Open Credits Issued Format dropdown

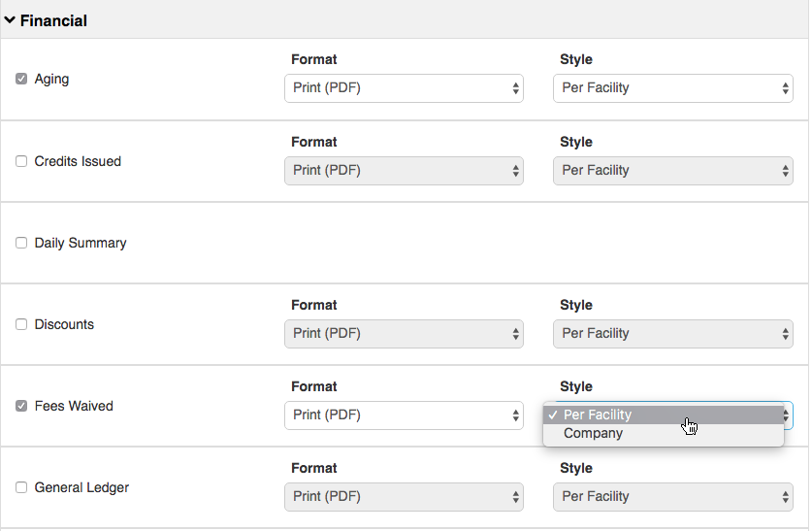coord(404,171)
